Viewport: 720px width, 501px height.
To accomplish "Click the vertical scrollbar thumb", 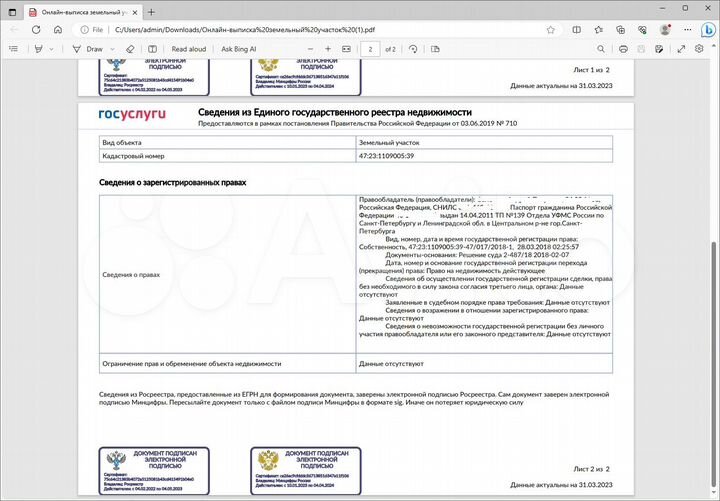I will (x=714, y=366).
